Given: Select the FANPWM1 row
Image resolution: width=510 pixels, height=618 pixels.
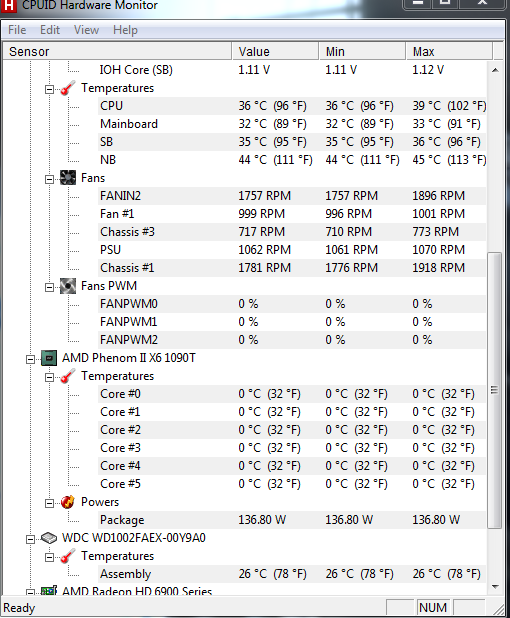Looking at the screenshot, I should (292, 322).
